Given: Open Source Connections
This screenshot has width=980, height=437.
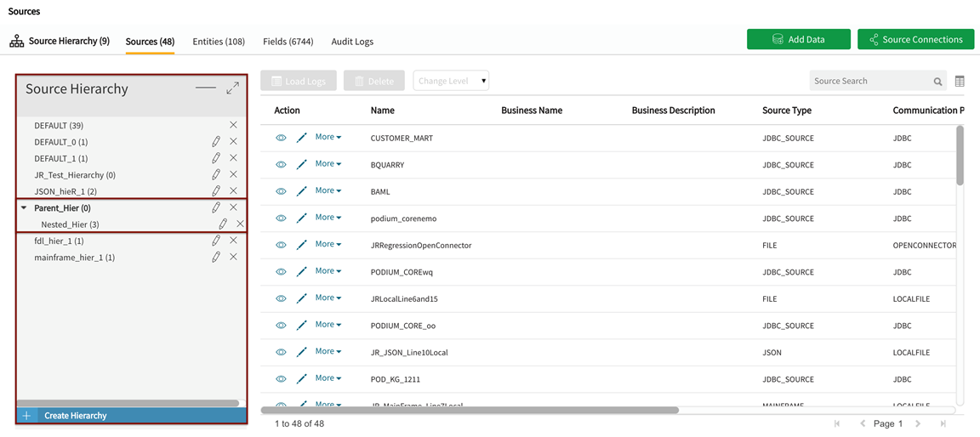Looking at the screenshot, I should [916, 39].
